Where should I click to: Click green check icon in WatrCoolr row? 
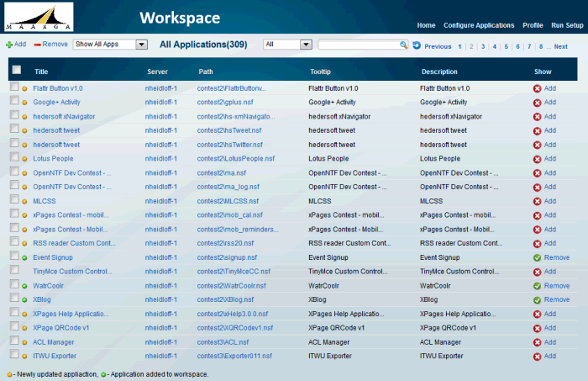pos(537,286)
